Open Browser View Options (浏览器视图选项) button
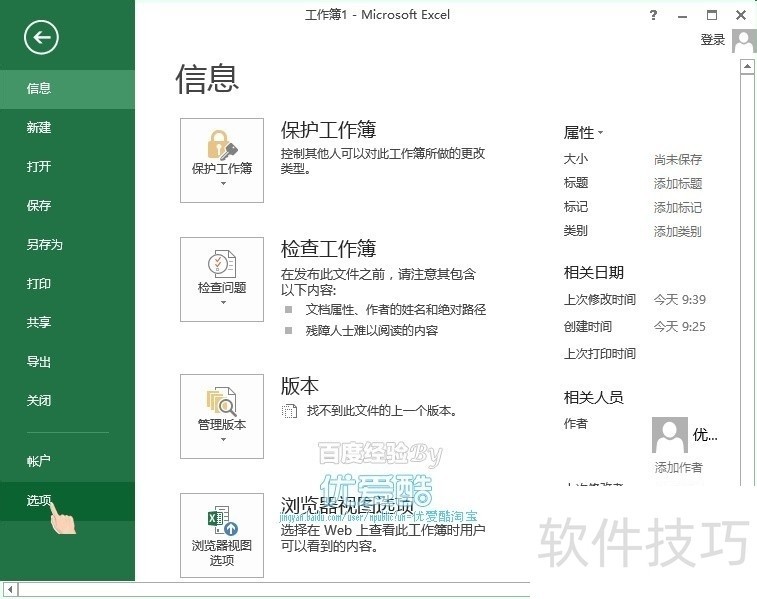 tap(222, 535)
